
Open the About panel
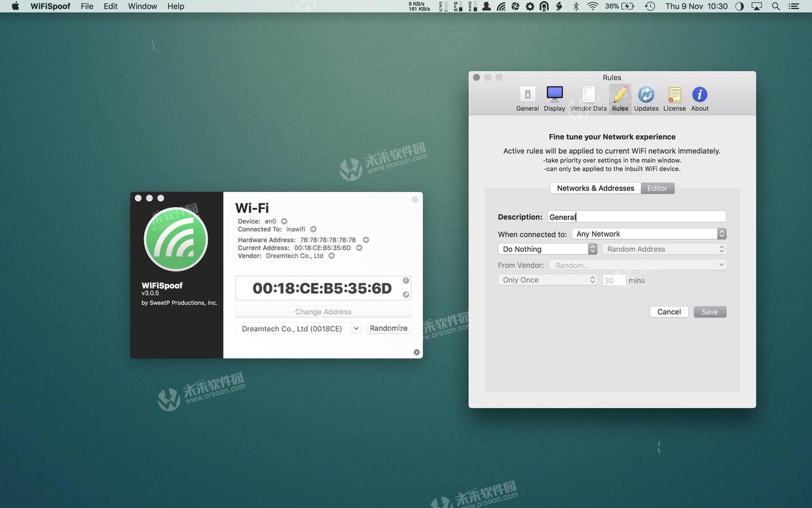[699, 97]
